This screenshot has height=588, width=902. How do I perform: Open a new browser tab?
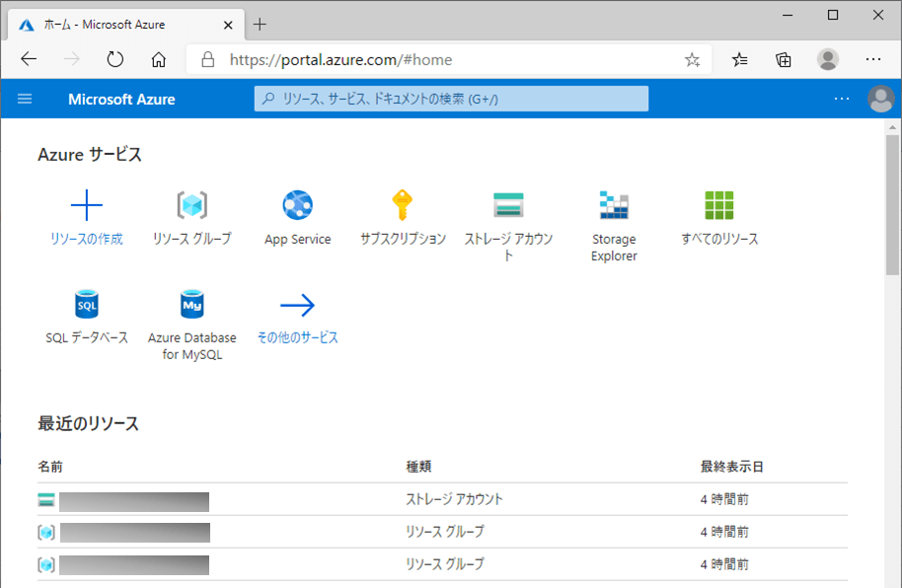pyautogui.click(x=260, y=24)
